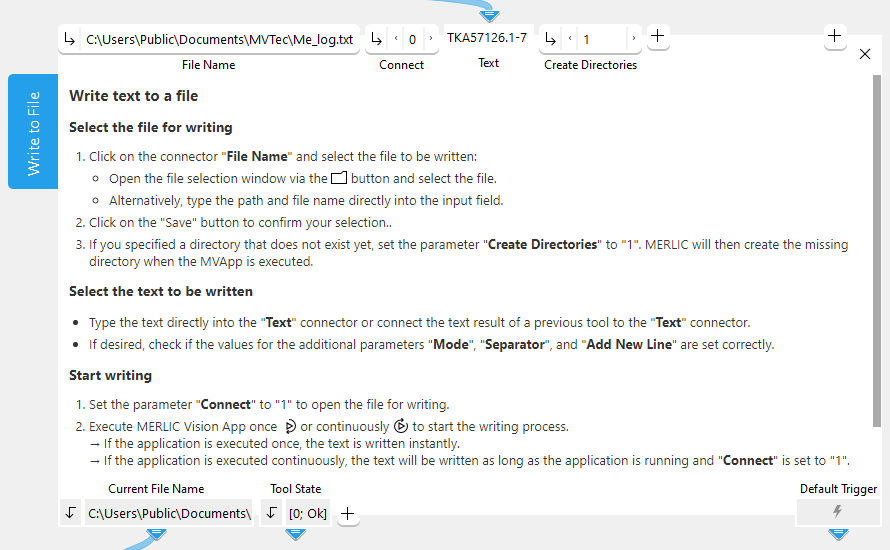Increase the Create Directories value
Screen dimensions: 890x550
[x=633, y=40]
